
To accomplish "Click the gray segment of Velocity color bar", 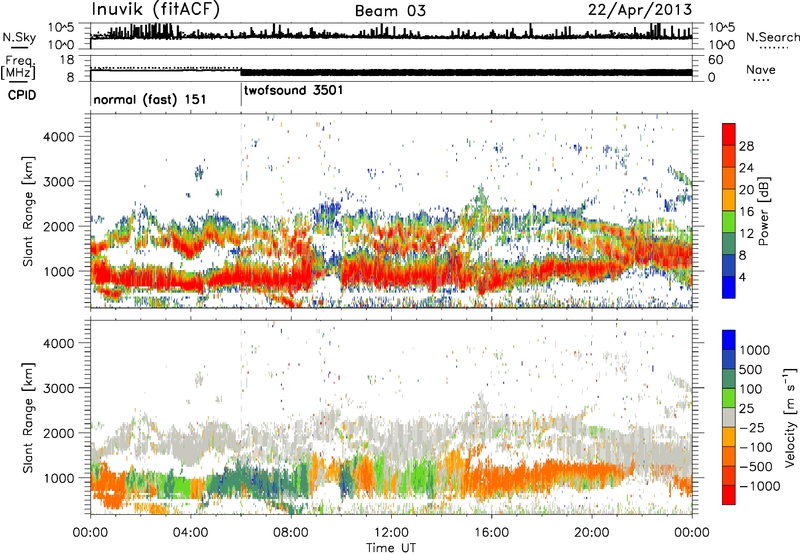I will 729,418.
